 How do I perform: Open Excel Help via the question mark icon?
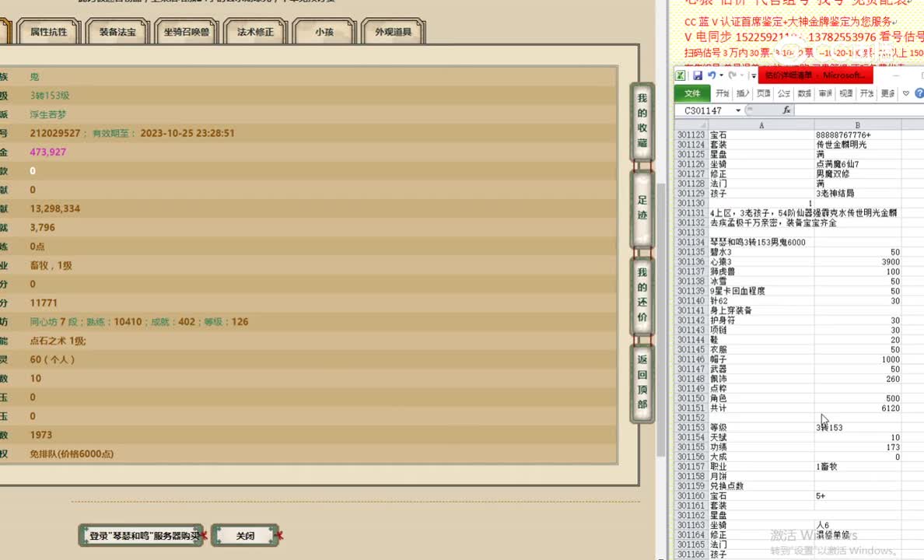919,93
